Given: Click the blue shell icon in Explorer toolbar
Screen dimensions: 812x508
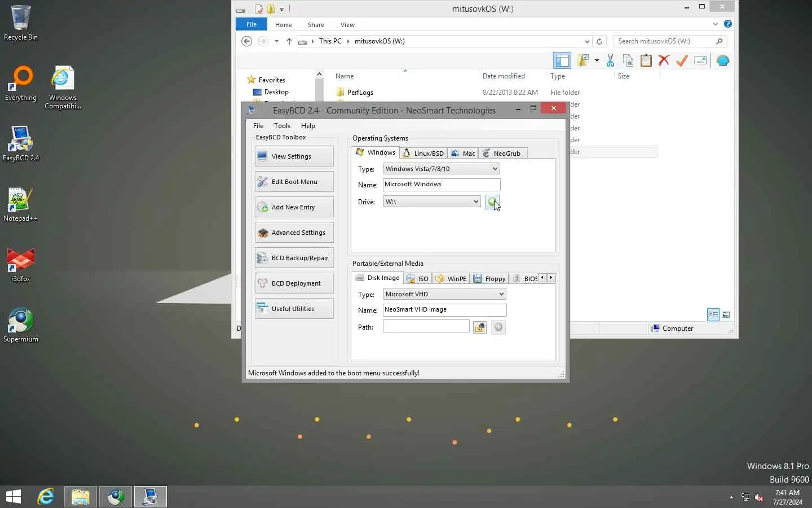Looking at the screenshot, I should pyautogui.click(x=723, y=60).
